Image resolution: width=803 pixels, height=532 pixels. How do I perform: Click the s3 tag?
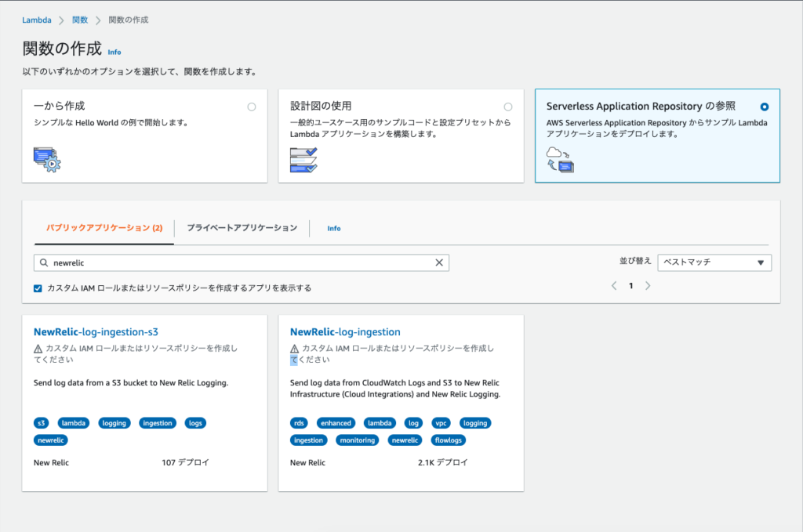(x=42, y=423)
